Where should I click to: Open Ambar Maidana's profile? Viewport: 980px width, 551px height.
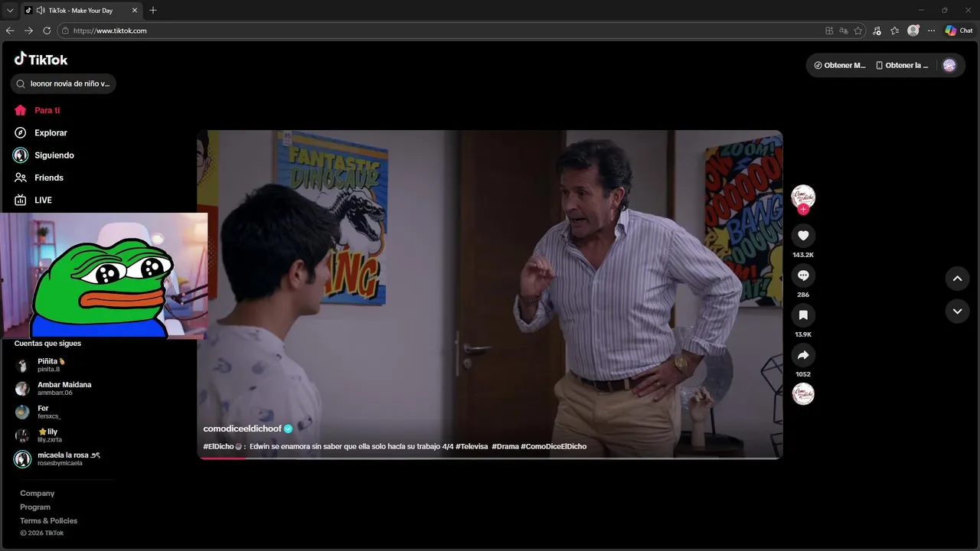point(64,389)
